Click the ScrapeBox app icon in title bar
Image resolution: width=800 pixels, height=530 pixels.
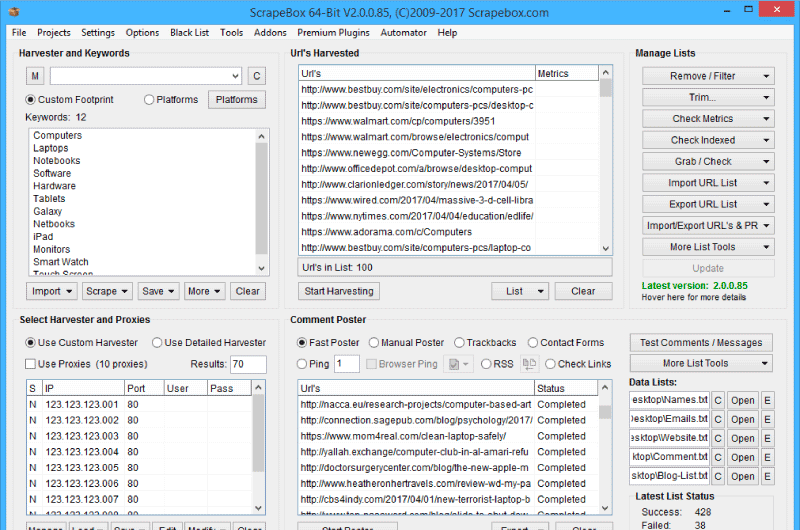14,11
